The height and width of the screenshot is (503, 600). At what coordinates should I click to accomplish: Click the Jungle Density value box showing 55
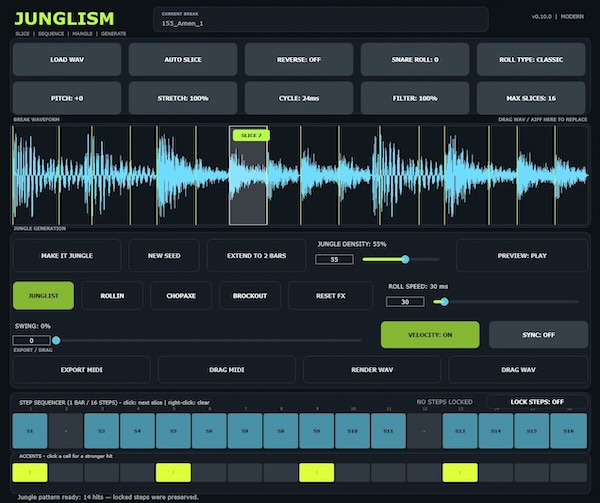[334, 259]
